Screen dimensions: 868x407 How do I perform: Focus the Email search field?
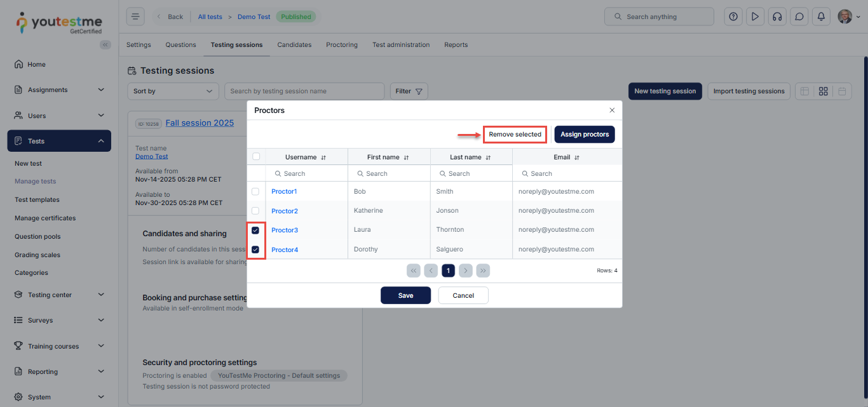coord(567,173)
